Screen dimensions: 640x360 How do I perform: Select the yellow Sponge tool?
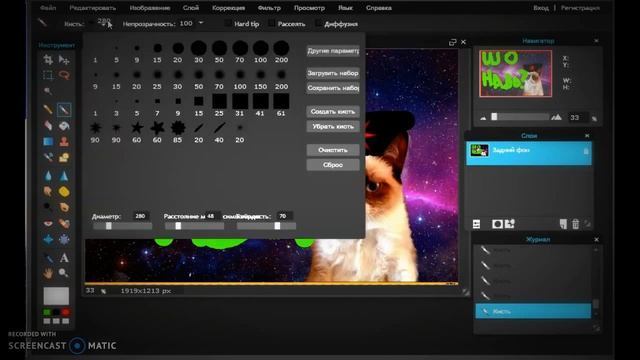click(x=64, y=191)
